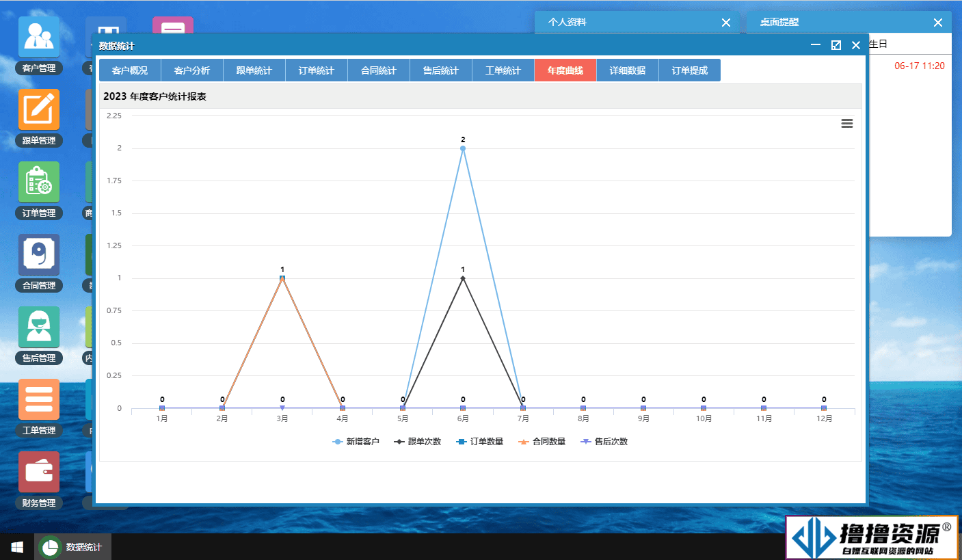
Task: Click the 2023 年度客户统计报表 heading
Action: 155,96
